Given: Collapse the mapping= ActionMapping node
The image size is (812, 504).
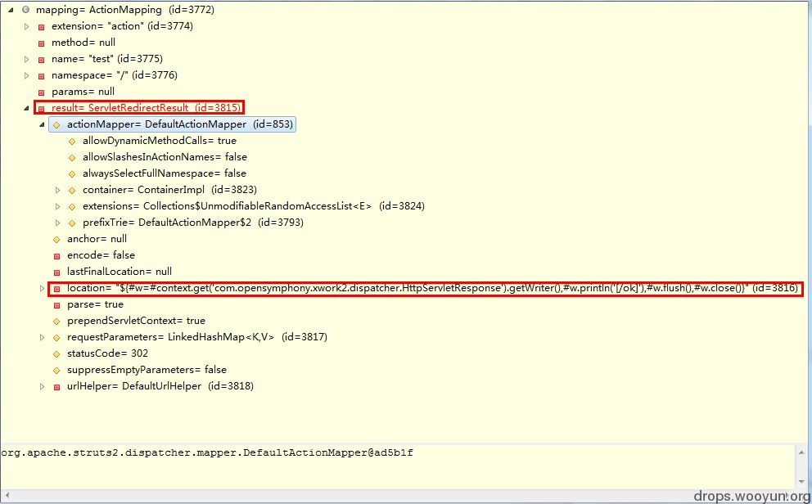Looking at the screenshot, I should point(11,11).
